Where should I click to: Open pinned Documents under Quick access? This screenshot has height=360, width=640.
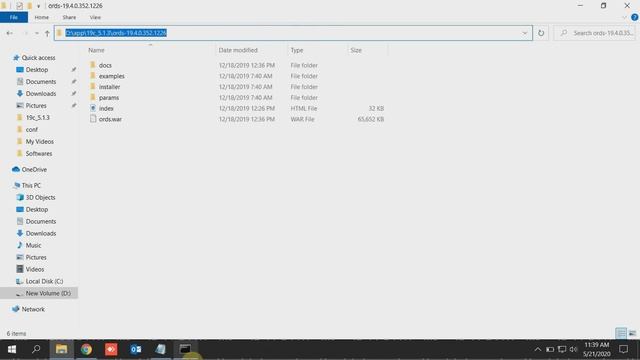pyautogui.click(x=41, y=82)
